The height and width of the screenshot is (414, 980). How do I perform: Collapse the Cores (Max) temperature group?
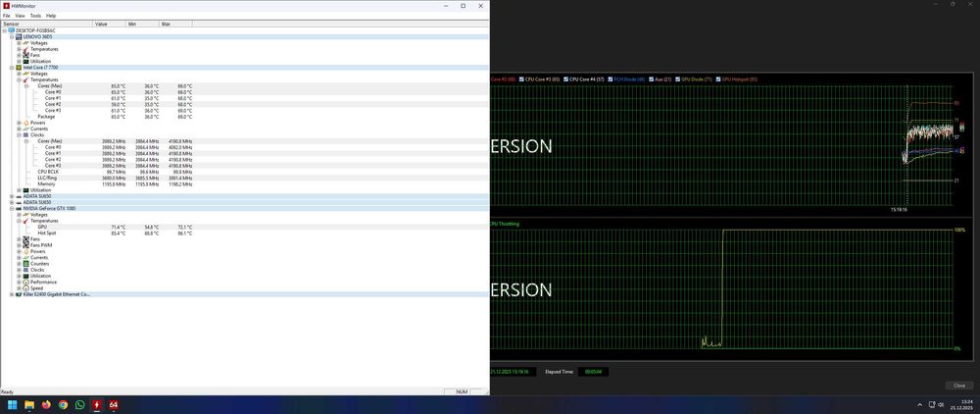pyautogui.click(x=26, y=85)
